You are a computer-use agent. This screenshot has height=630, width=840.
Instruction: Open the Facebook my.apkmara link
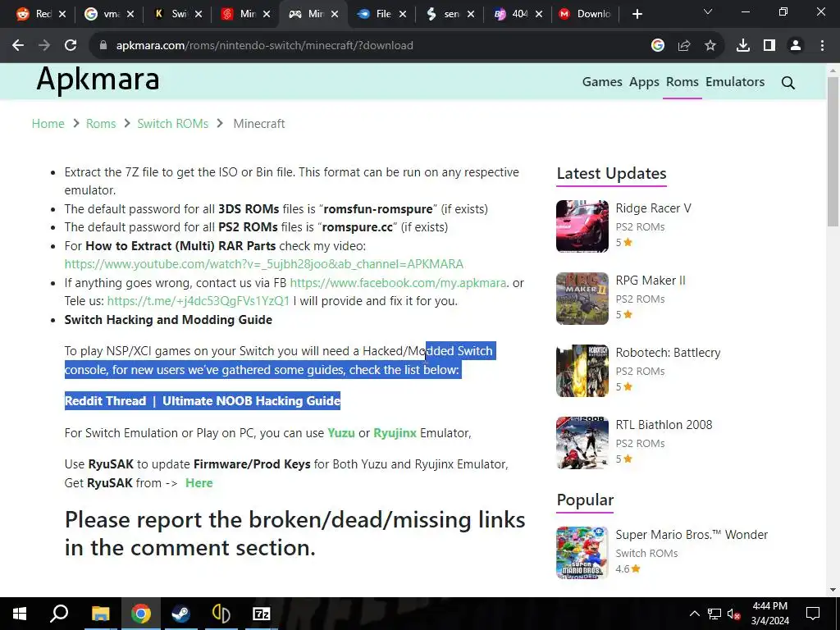point(398,283)
